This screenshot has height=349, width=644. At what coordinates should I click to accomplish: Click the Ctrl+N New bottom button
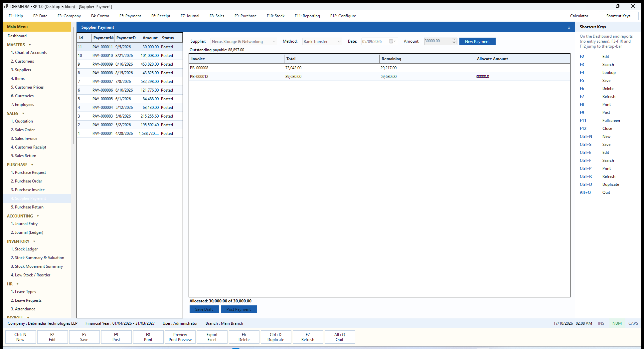(20, 337)
